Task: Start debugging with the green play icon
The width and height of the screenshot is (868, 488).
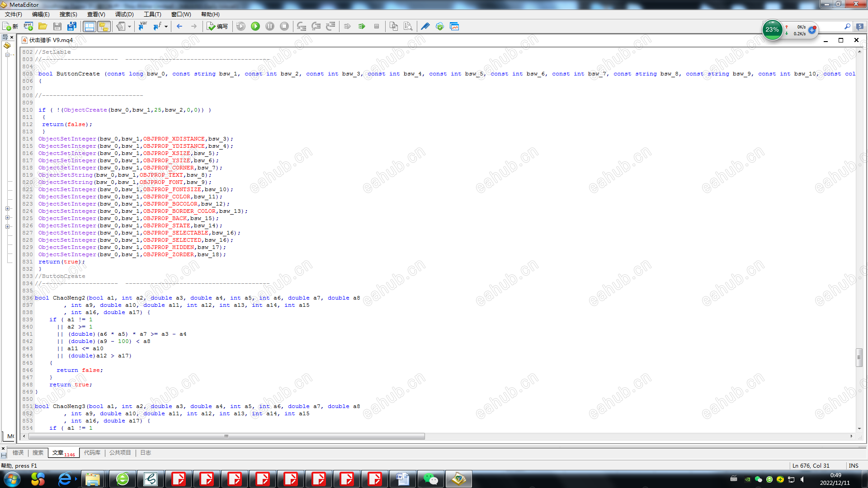Action: [255, 26]
